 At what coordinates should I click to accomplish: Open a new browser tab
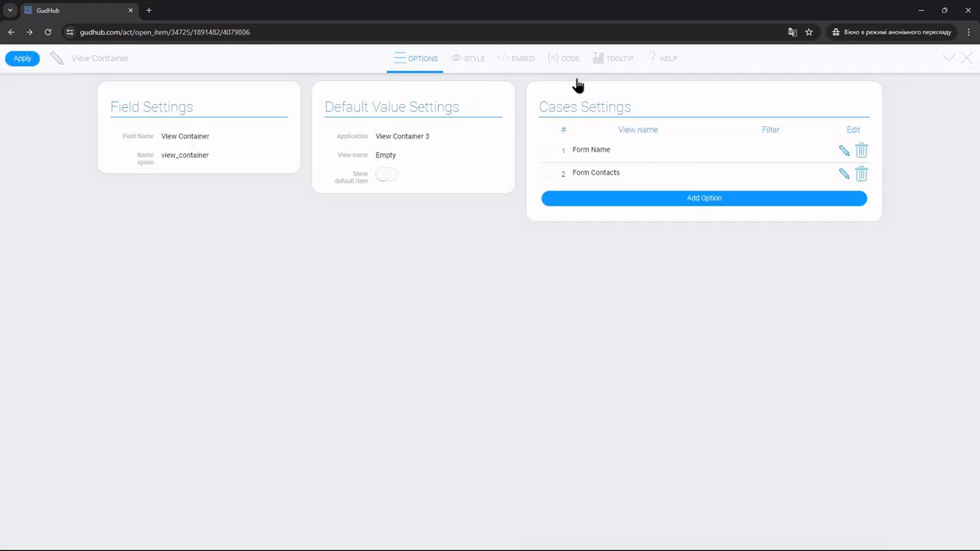[x=149, y=10]
